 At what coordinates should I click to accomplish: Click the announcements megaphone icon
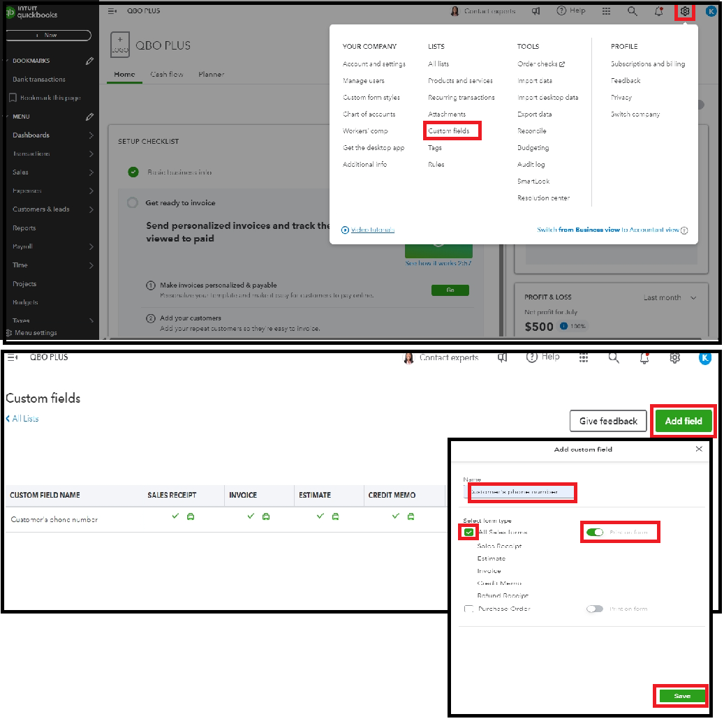coord(535,11)
